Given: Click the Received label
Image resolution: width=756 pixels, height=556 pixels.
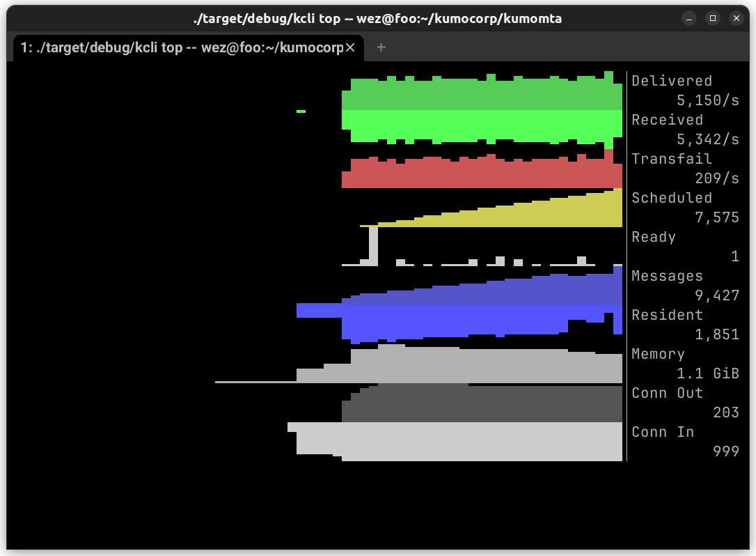Looking at the screenshot, I should click(668, 120).
